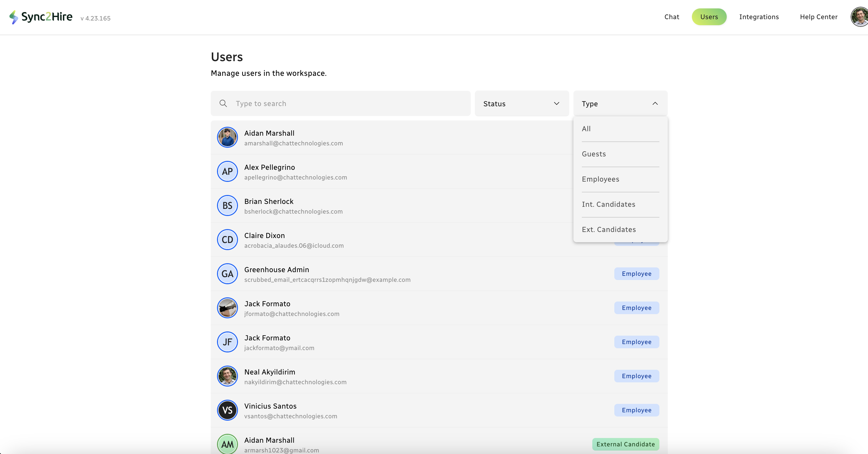Click the search magnifier icon

tap(223, 103)
